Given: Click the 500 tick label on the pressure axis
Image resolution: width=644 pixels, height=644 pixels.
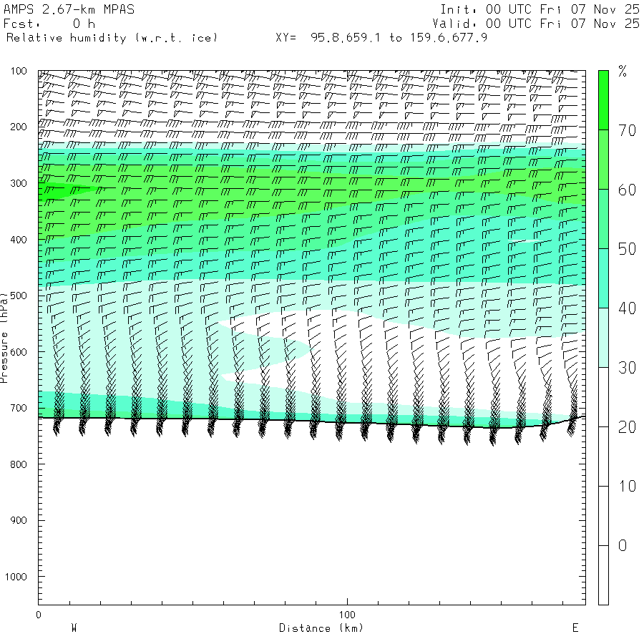Looking at the screenshot, I should click(19, 296).
